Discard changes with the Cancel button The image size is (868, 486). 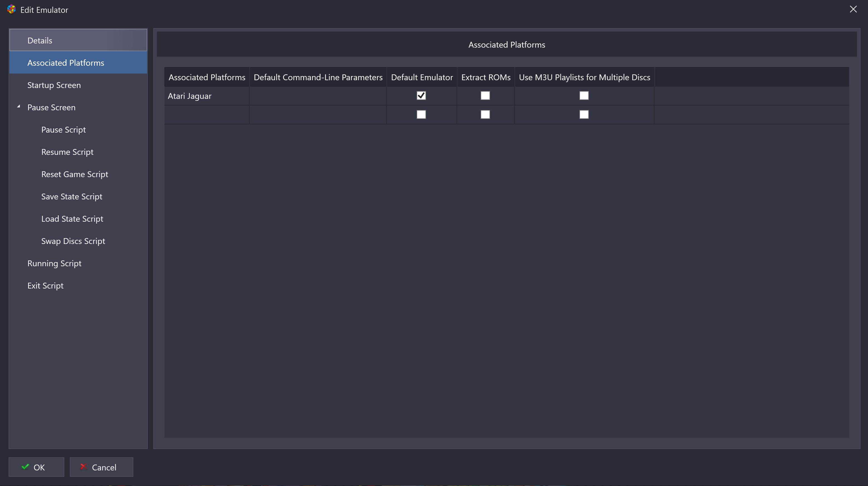101,467
